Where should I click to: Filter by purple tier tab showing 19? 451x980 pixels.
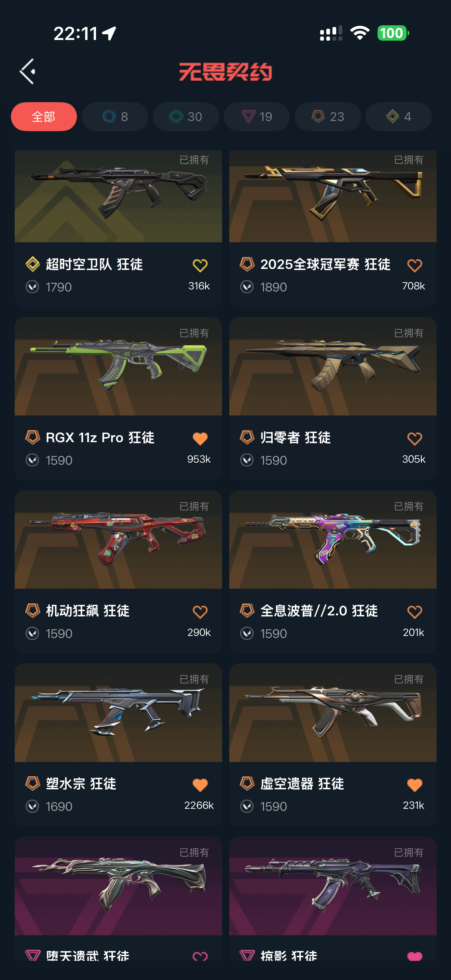257,117
